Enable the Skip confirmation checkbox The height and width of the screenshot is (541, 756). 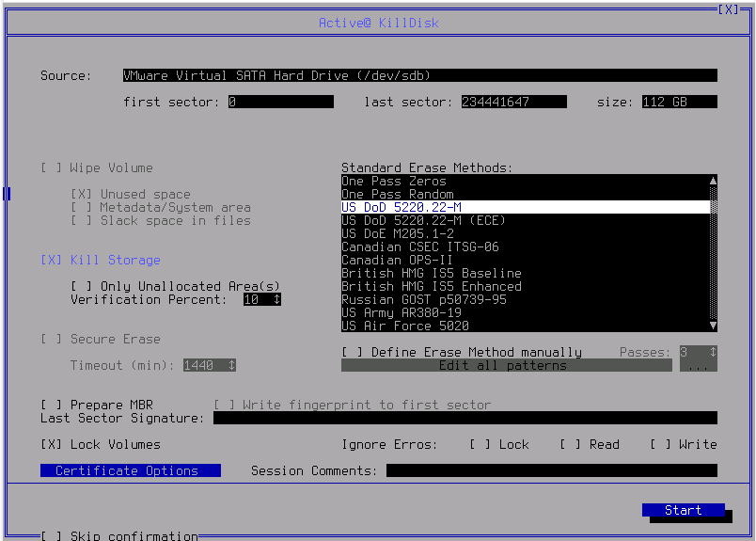click(x=51, y=535)
